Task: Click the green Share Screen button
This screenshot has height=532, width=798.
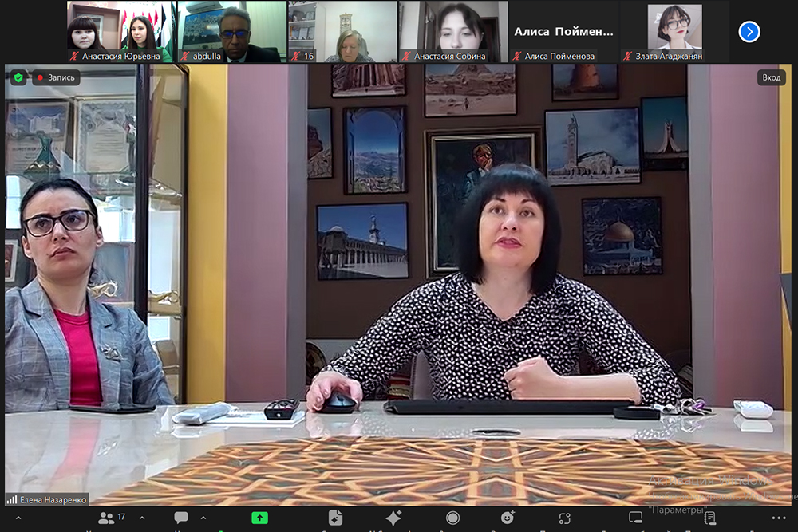Action: pyautogui.click(x=259, y=518)
